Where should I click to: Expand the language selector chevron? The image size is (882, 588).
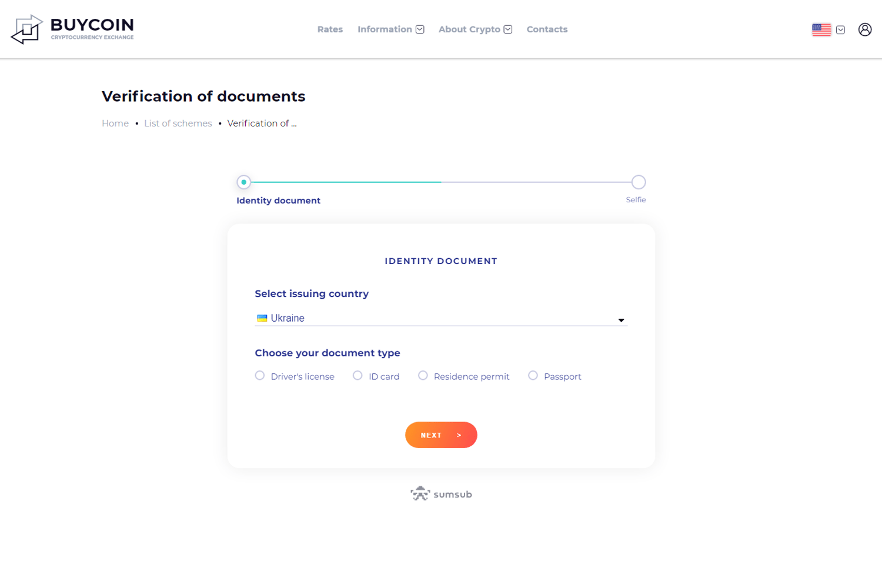[841, 30]
